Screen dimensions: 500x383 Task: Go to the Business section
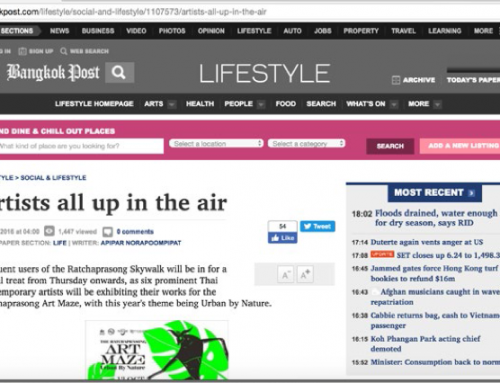click(x=98, y=31)
